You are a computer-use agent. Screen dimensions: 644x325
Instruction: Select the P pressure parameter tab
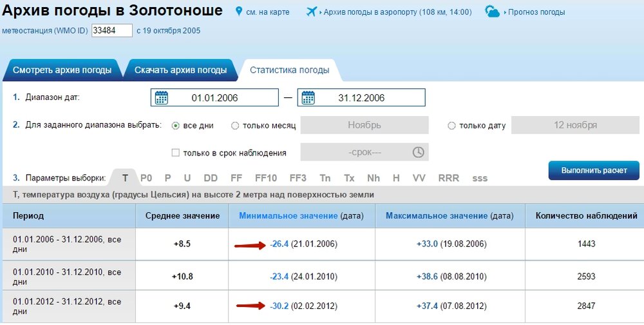[x=167, y=178]
